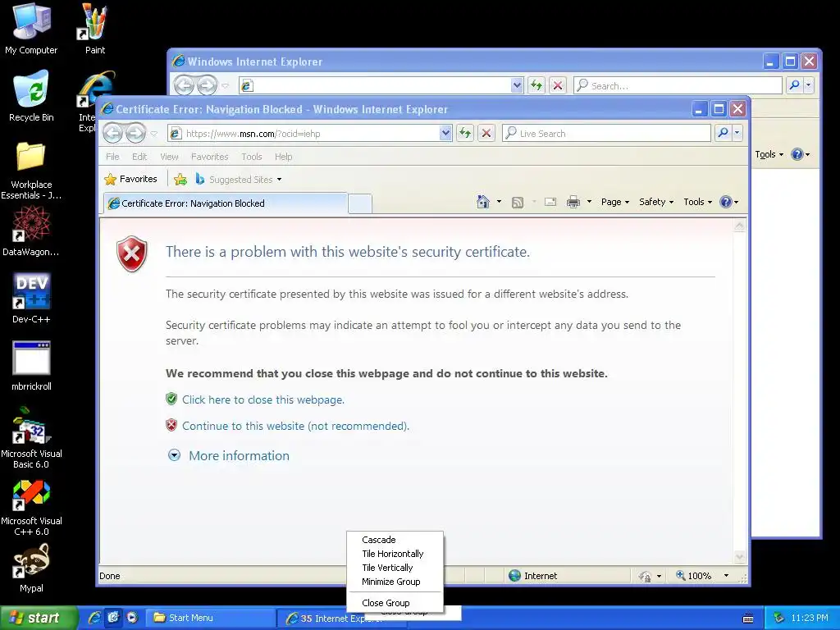
Task: Click Search magnifier in background Explorer window
Action: (x=794, y=84)
